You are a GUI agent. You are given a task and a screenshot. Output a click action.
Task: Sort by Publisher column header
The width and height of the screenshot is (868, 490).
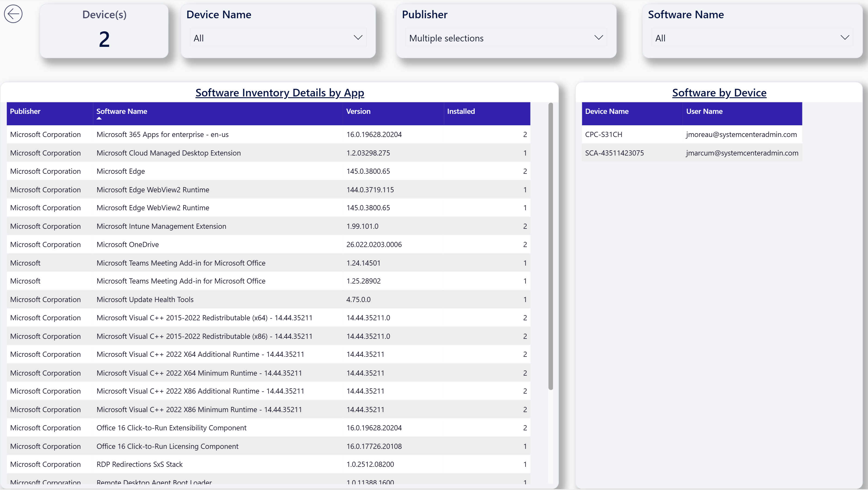(25, 111)
